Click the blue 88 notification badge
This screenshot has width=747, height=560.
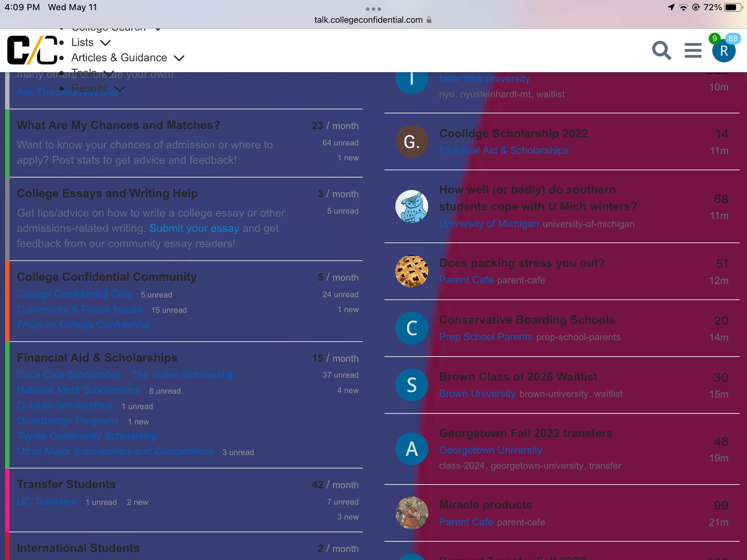pos(733,38)
